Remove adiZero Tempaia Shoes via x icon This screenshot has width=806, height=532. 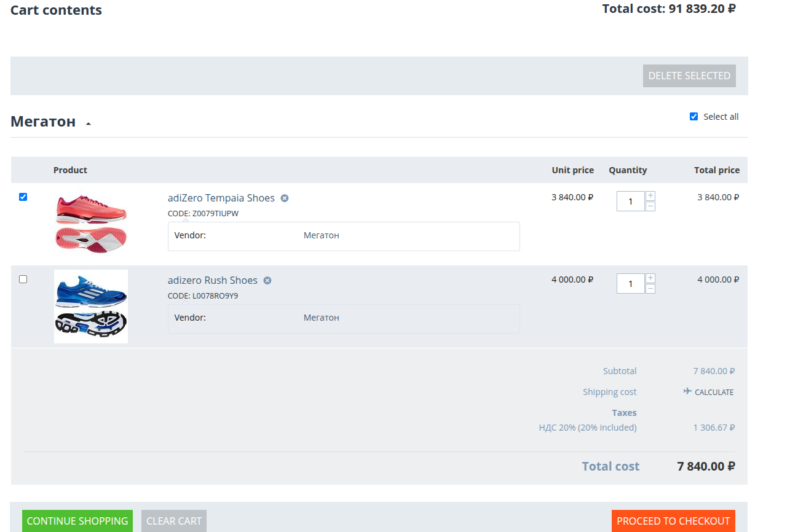285,198
